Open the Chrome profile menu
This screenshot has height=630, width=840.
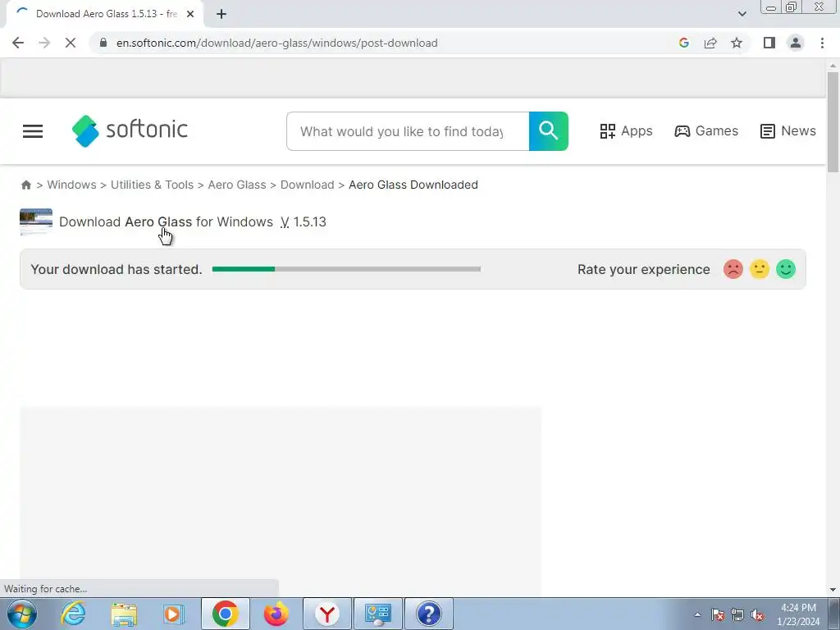point(796,43)
